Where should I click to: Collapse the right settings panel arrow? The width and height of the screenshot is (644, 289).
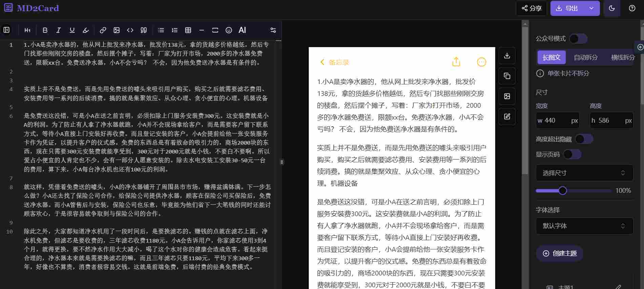point(640,47)
